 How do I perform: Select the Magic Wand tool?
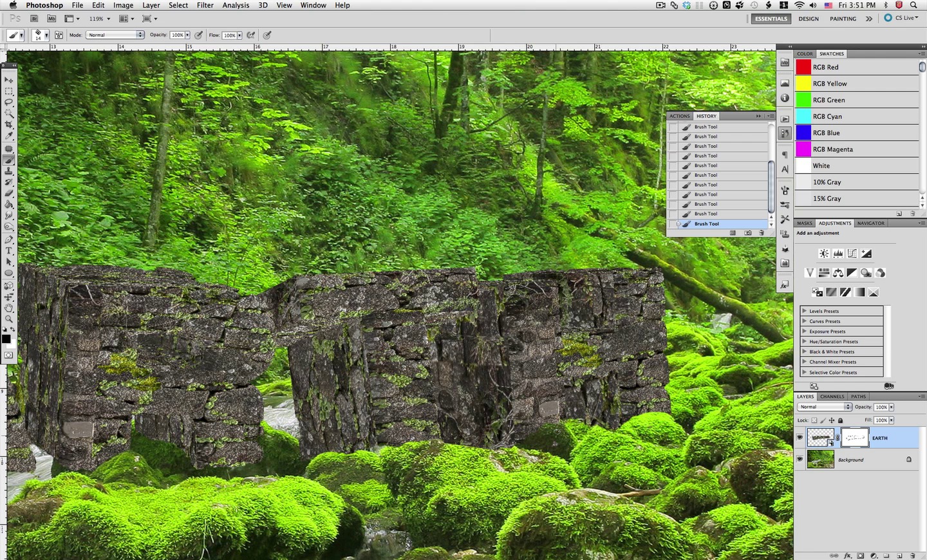9,113
